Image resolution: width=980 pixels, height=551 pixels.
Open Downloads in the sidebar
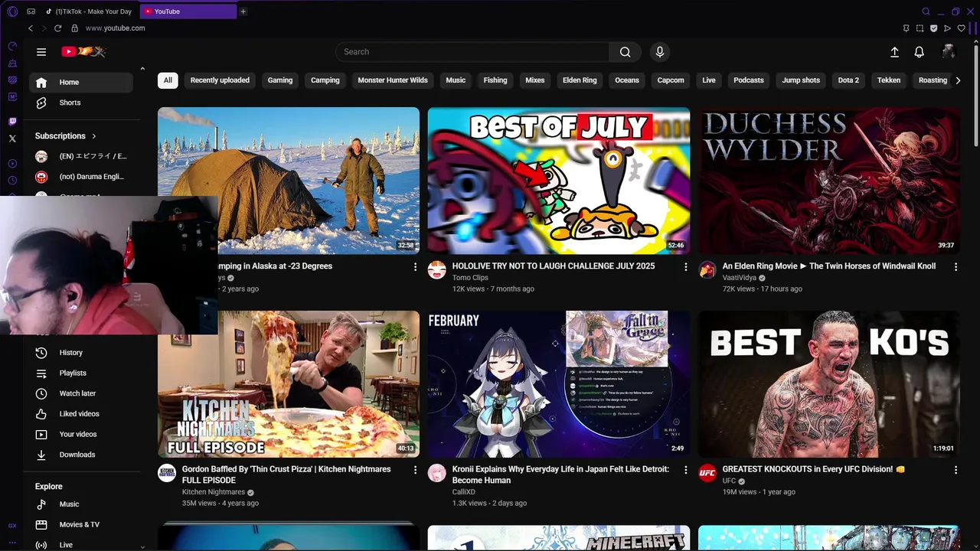pyautogui.click(x=81, y=455)
